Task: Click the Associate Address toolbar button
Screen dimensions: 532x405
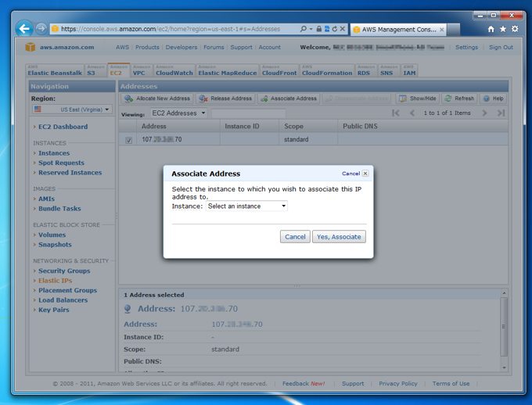Action: coord(289,99)
